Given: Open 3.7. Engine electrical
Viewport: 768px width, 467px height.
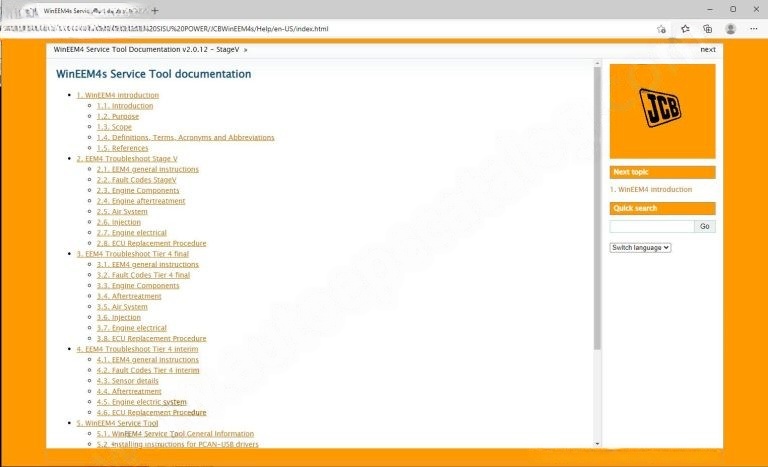Looking at the screenshot, I should tap(131, 328).
